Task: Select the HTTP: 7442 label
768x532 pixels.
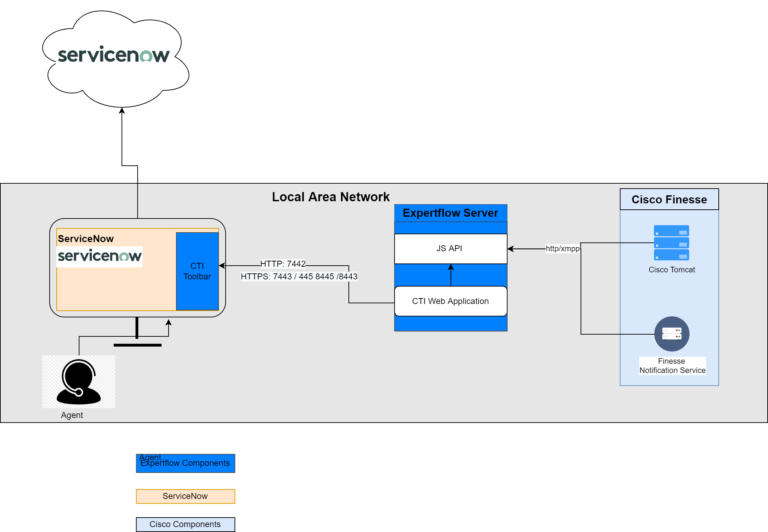Action: pos(283,264)
